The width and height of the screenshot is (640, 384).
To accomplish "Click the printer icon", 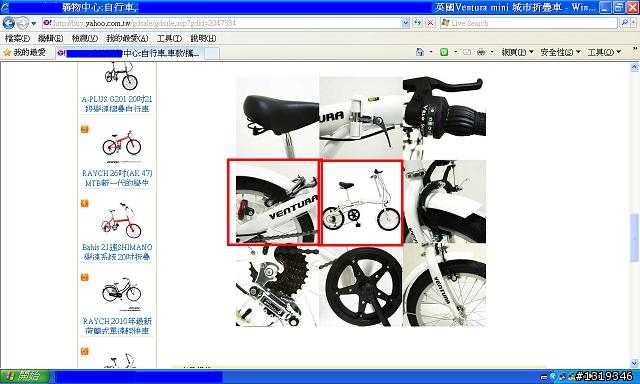I will [481, 52].
